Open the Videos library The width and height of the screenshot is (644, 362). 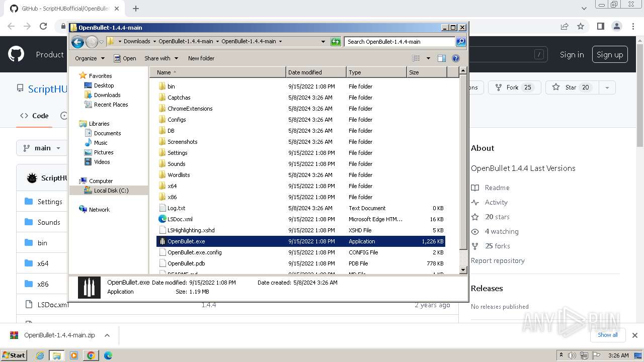tap(102, 162)
